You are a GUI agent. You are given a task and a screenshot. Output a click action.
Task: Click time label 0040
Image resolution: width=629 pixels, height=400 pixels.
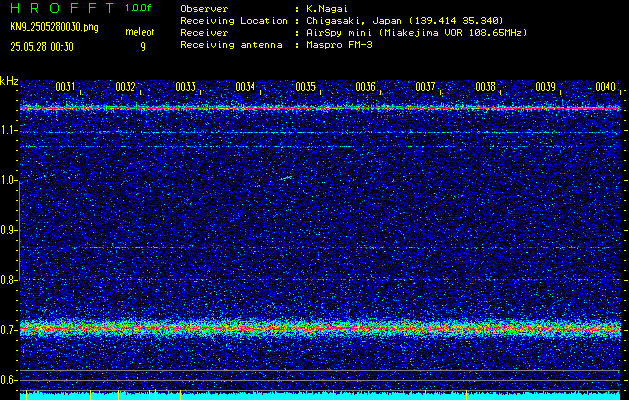605,87
